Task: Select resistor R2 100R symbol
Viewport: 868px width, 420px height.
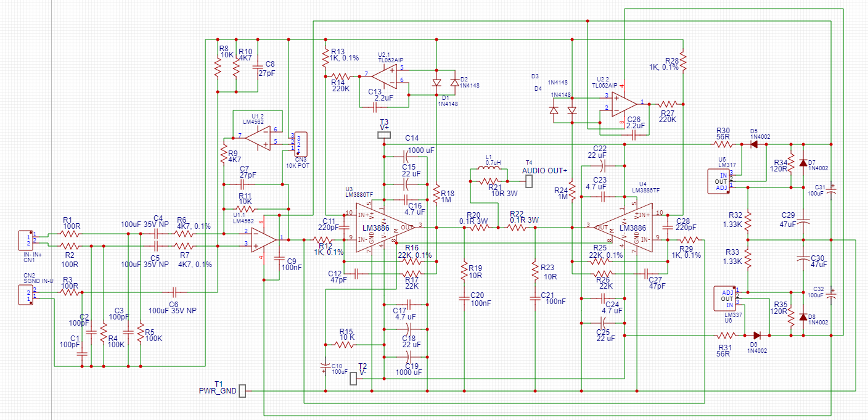Action: (x=71, y=246)
